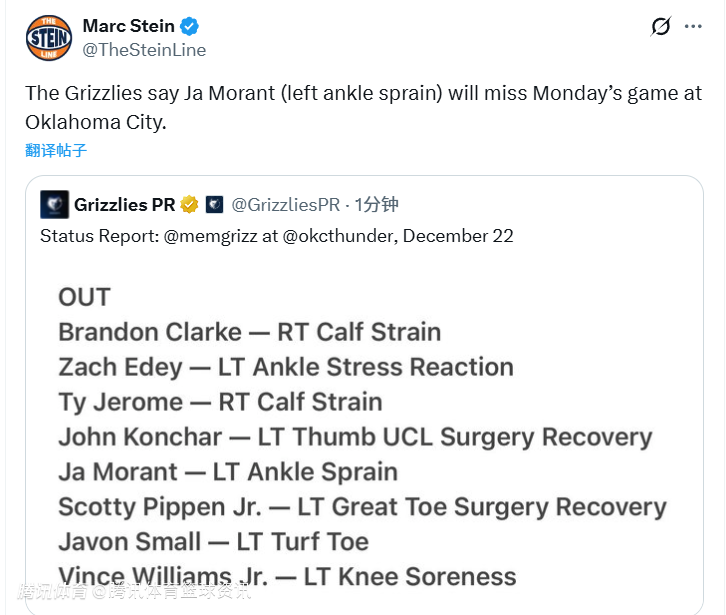
Task: Open Marc Stein's profile via his name
Action: point(128,26)
